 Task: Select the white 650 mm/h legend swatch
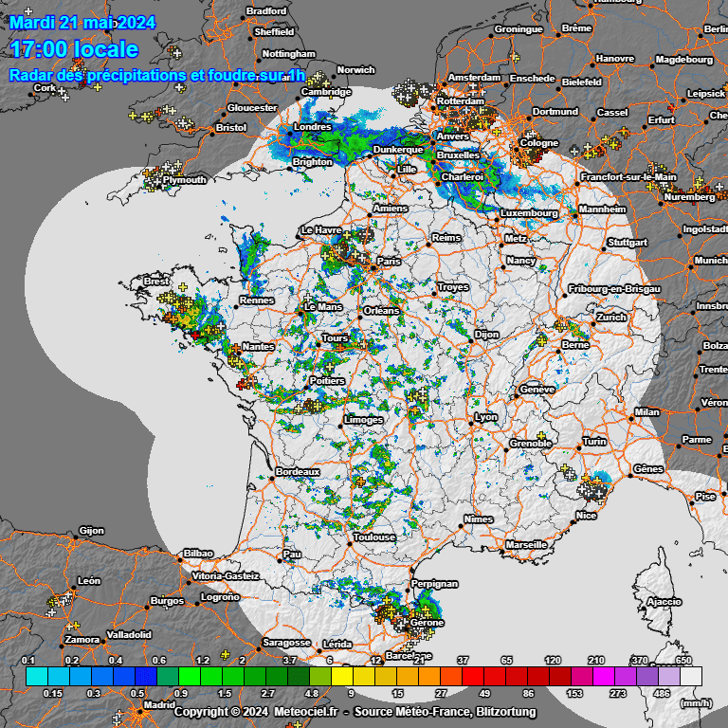(x=691, y=676)
